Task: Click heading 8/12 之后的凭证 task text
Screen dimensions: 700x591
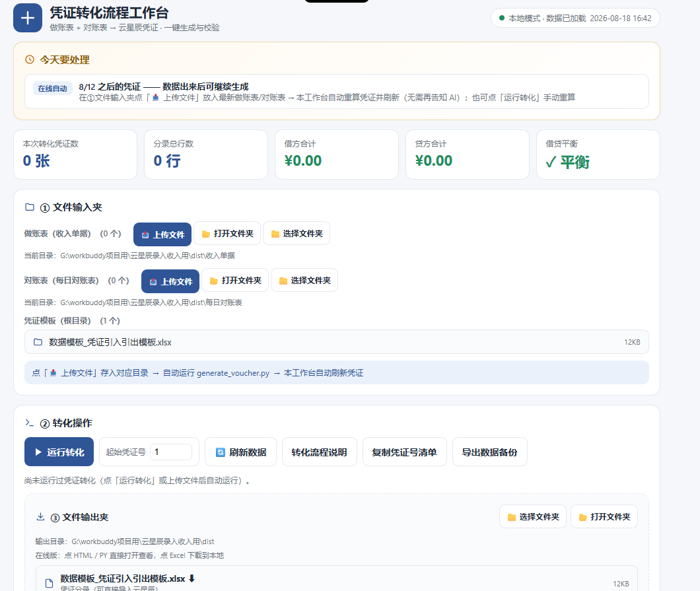Action: coord(163,86)
